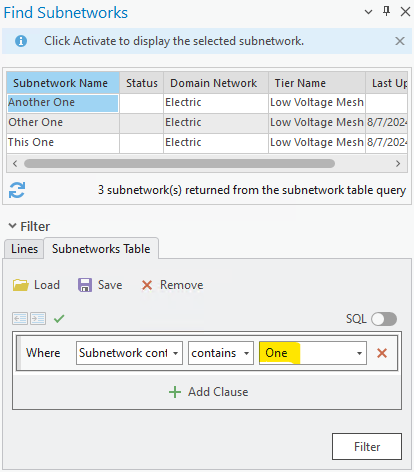
Task: Click the green verify expression checkmark
Action: click(x=59, y=319)
